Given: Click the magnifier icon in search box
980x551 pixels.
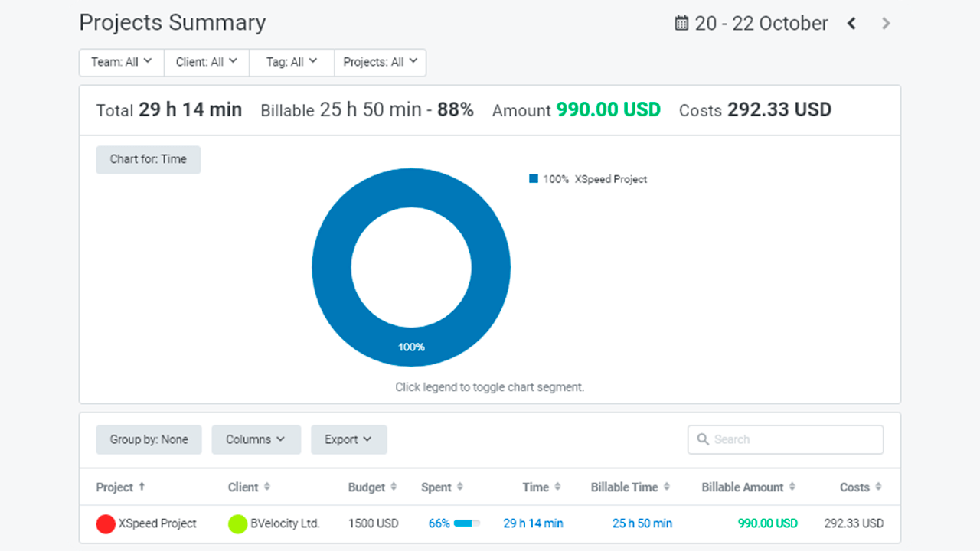Looking at the screenshot, I should pos(703,439).
